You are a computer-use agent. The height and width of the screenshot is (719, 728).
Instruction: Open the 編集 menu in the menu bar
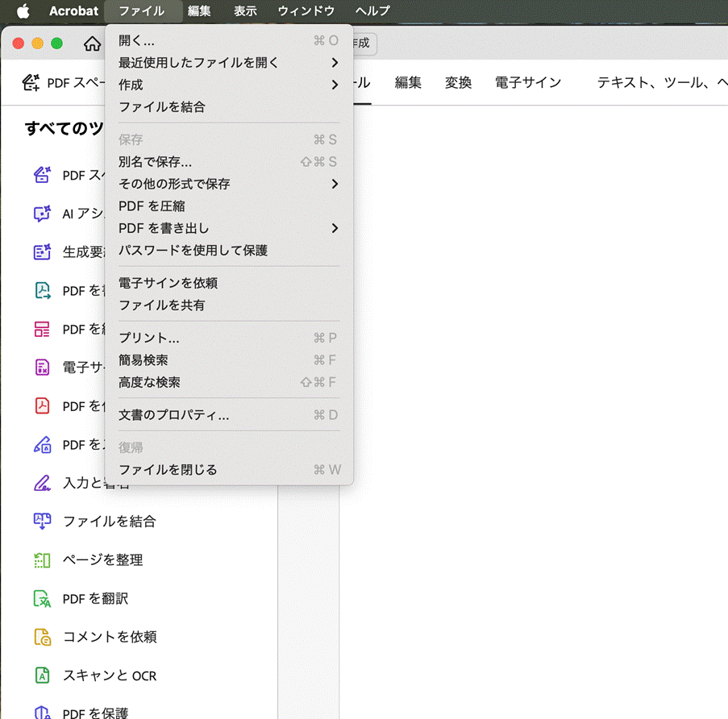(x=199, y=10)
